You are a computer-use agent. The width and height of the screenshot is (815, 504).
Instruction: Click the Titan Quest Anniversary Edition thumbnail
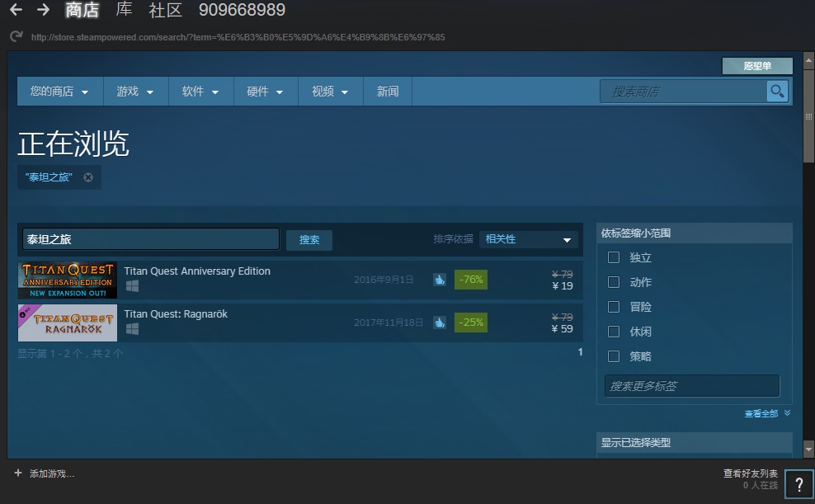coord(68,280)
